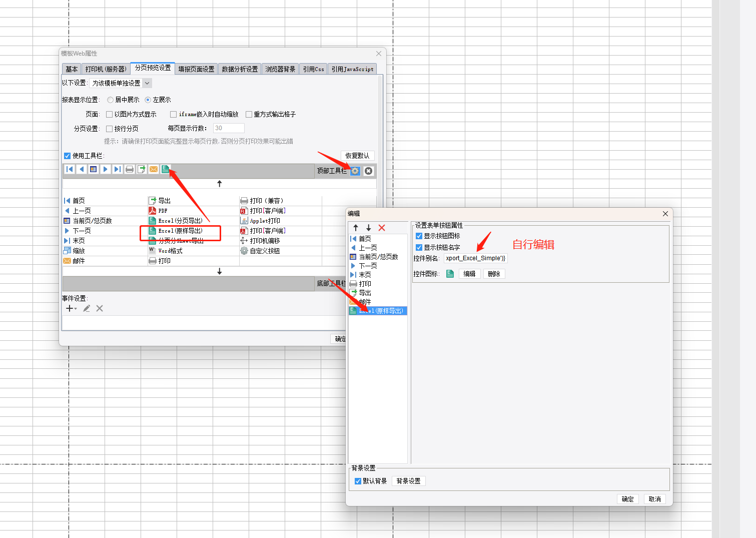Move selected item down in 编辑 dialog

tap(369, 228)
